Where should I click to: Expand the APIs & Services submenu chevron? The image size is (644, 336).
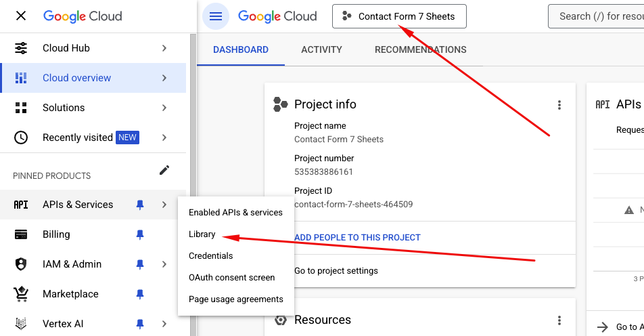164,205
